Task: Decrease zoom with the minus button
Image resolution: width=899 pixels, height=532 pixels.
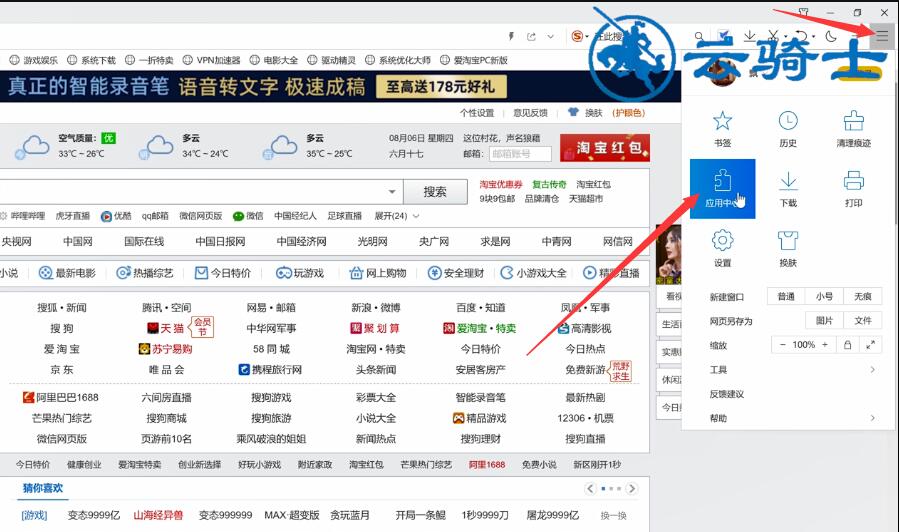Action: click(x=782, y=345)
